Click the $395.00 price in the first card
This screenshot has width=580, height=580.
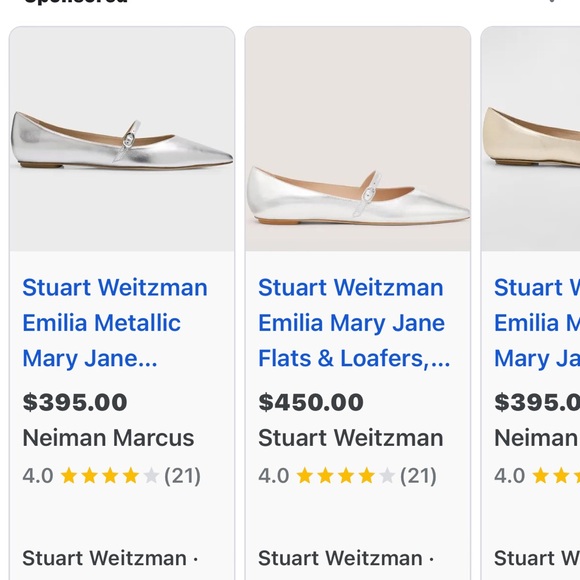point(75,402)
